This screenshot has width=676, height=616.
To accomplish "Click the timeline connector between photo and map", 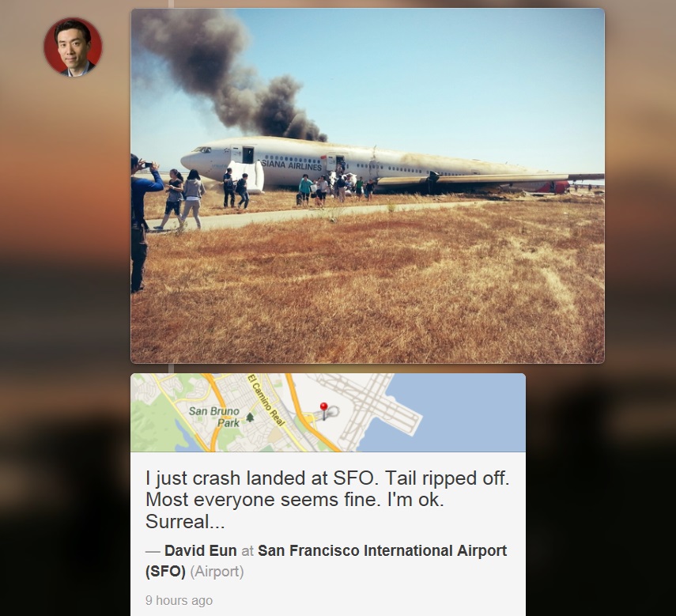I will click(x=171, y=368).
